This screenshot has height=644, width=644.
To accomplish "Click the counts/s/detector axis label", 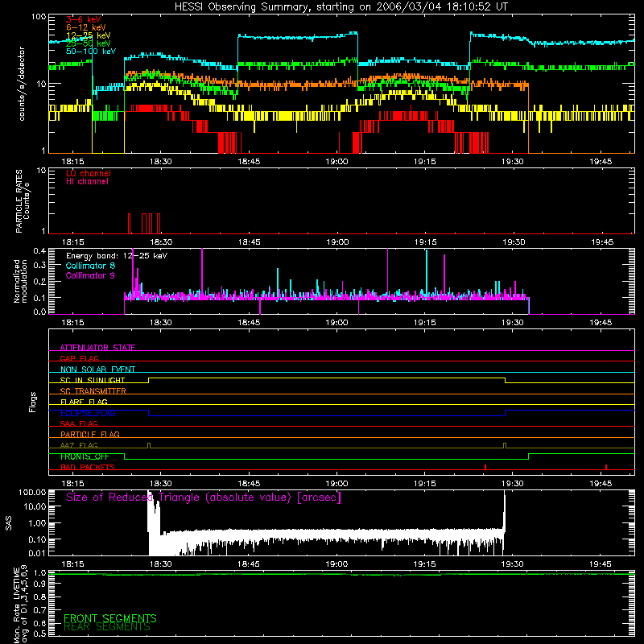I will pyautogui.click(x=22, y=84).
